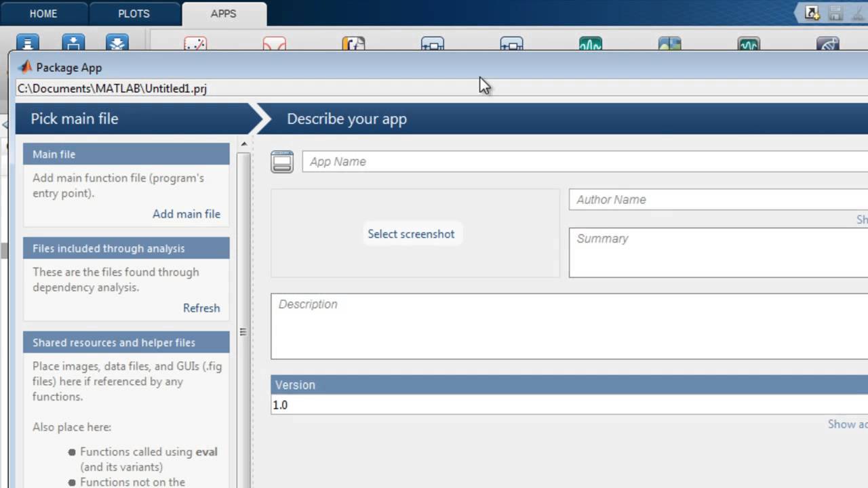Open the System Identification app icon
This screenshot has width=868, height=488.
point(511,44)
